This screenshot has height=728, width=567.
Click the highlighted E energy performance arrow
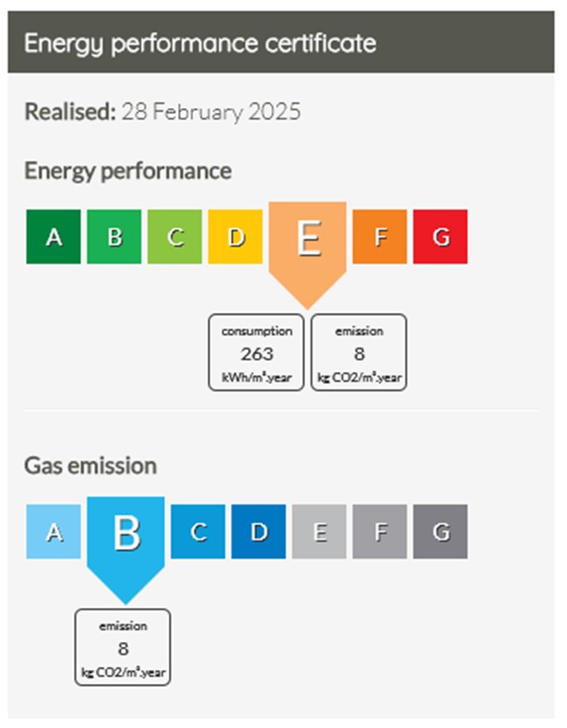coord(308,251)
